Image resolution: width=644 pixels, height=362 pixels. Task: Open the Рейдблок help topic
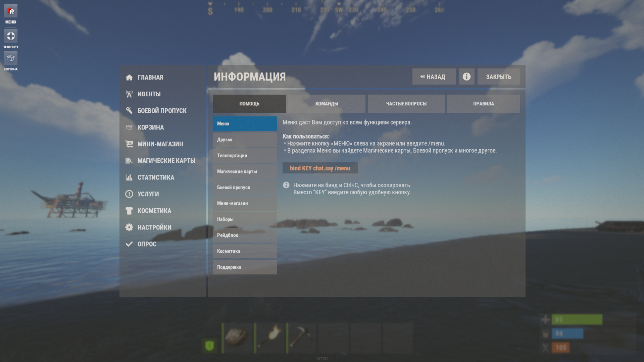(245, 235)
